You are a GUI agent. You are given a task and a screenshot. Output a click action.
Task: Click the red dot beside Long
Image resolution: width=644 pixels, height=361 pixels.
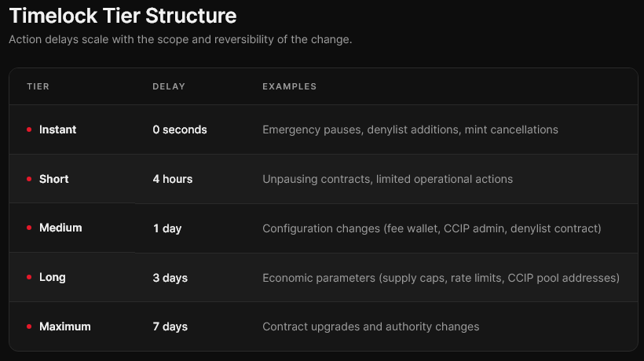(29, 277)
